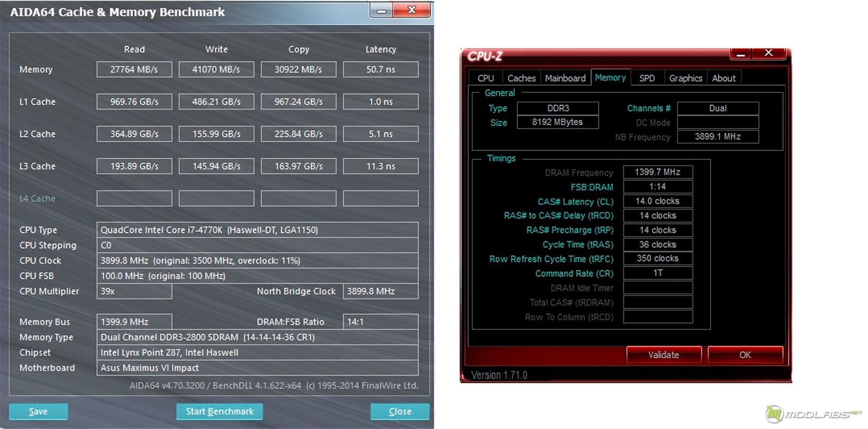Open the SPD tab in CPU-Z
This screenshot has width=868, height=429.
647,78
